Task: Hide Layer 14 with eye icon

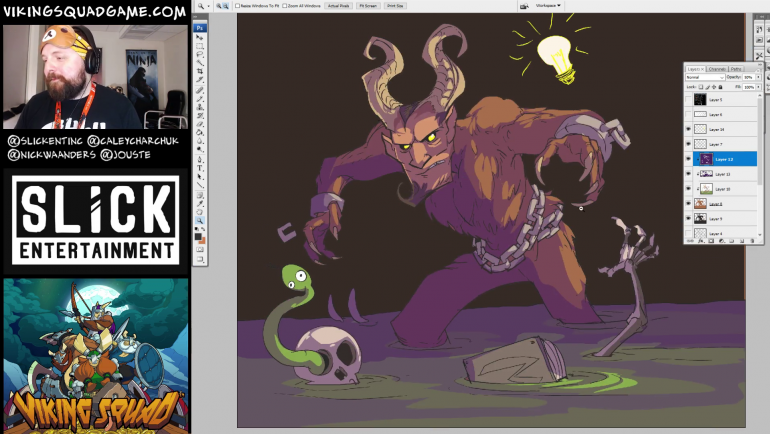Action: tap(688, 129)
